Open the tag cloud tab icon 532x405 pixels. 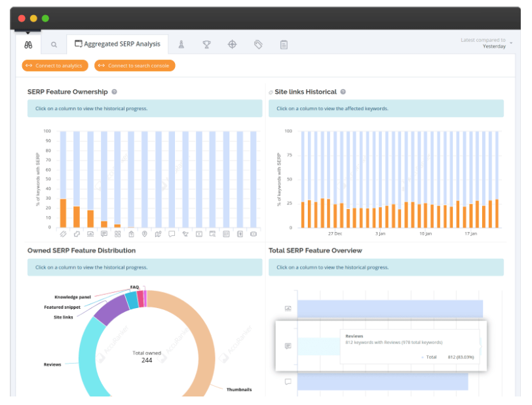pos(258,45)
